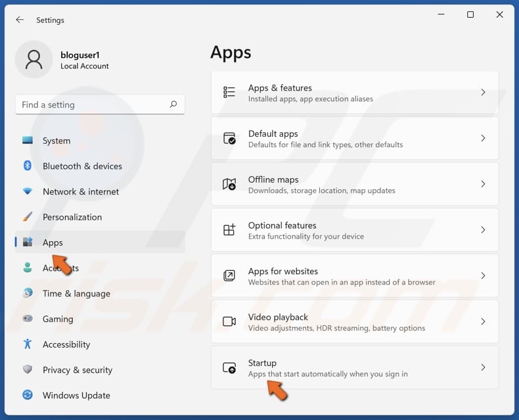The image size is (519, 420).
Task: Open Apps & features page
Action: [355, 93]
